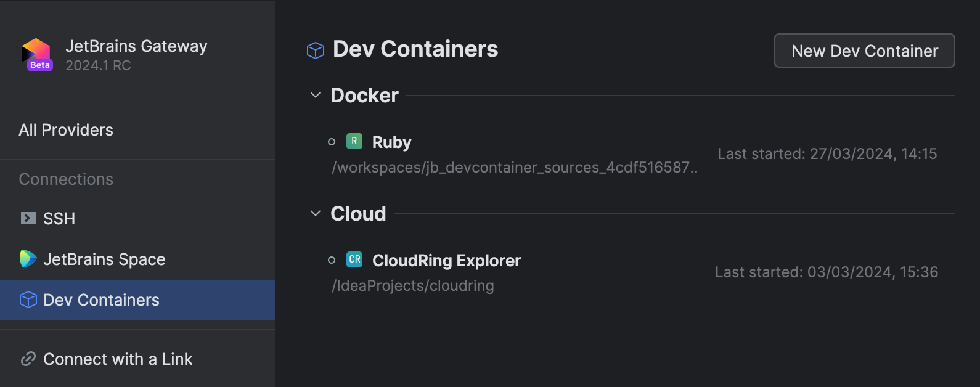
Task: Click the JetBrains Space logo icon
Action: (x=28, y=259)
